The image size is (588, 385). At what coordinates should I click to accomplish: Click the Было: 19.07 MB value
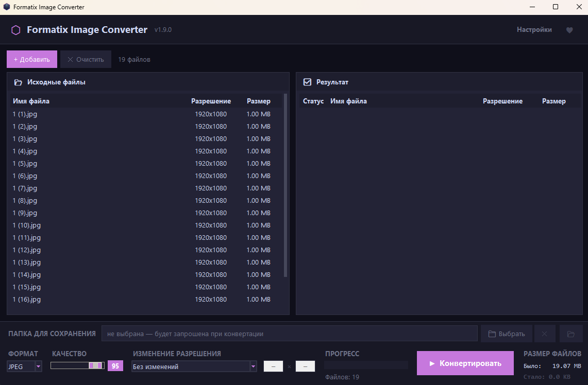click(x=552, y=366)
